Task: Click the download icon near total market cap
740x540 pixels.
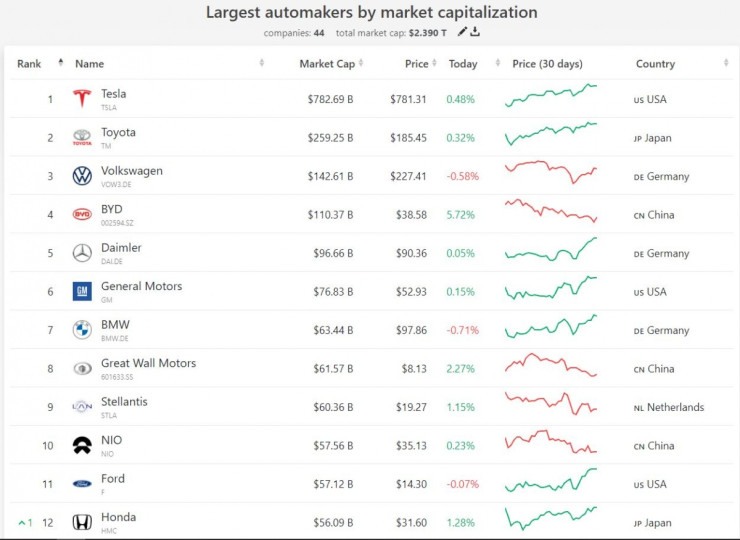Action: (x=475, y=32)
